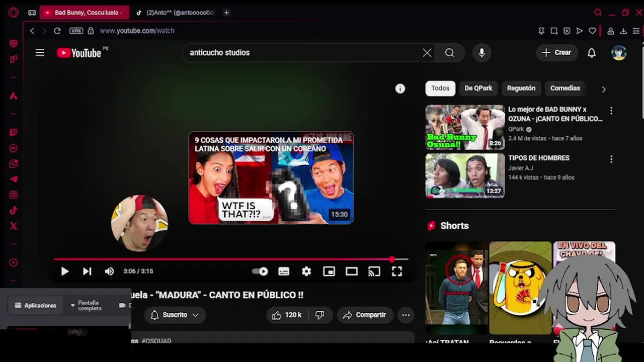
Task: Open a new browser tab
Action: click(226, 13)
